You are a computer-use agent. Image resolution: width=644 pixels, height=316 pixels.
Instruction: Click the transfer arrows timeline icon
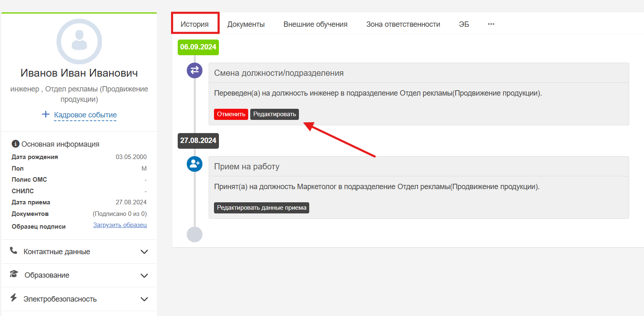click(195, 70)
